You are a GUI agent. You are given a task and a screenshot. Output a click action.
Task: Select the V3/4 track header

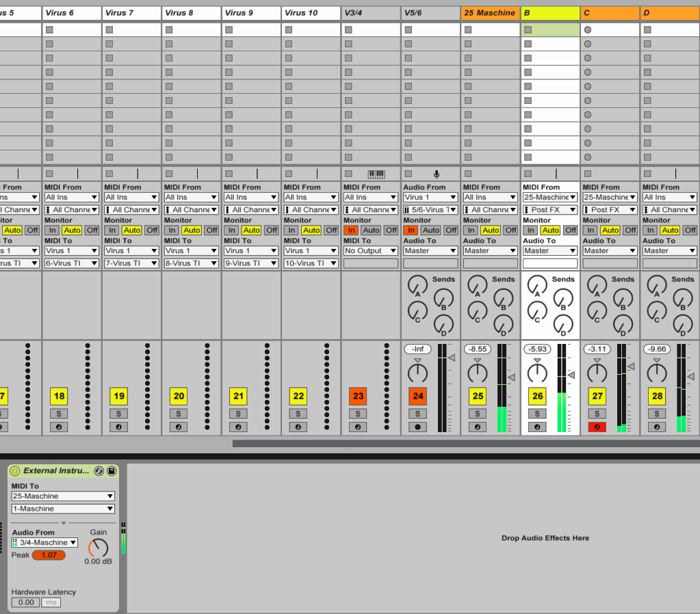point(371,13)
